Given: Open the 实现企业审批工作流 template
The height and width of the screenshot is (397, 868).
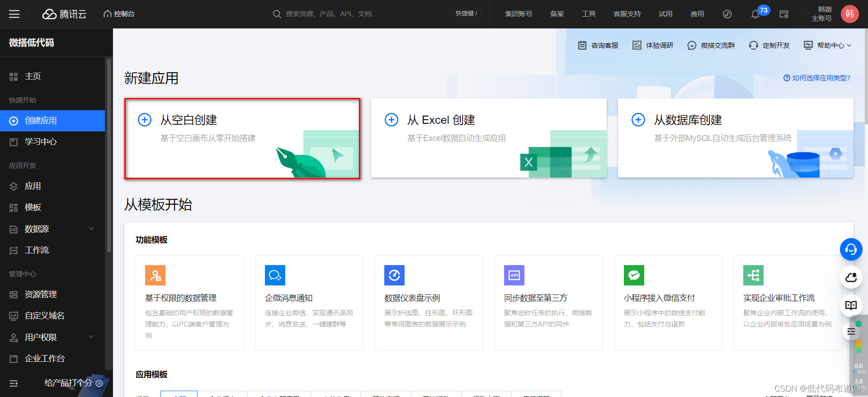Looking at the screenshot, I should (x=788, y=303).
